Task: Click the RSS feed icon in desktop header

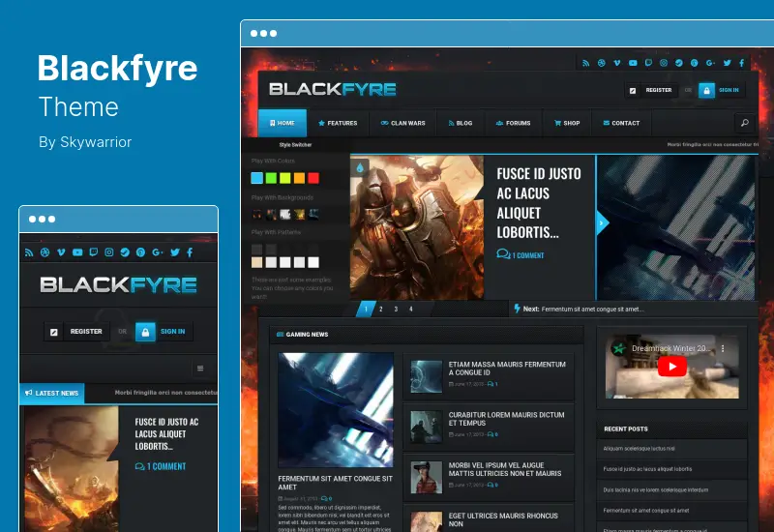Action: click(585, 63)
